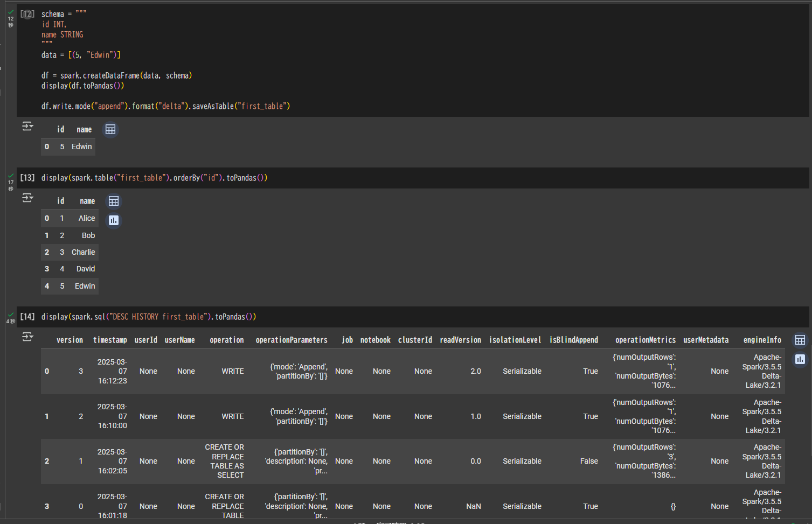Click 'CREATE OR REPLACE TABLE AS SELECT' operation cell

point(224,462)
